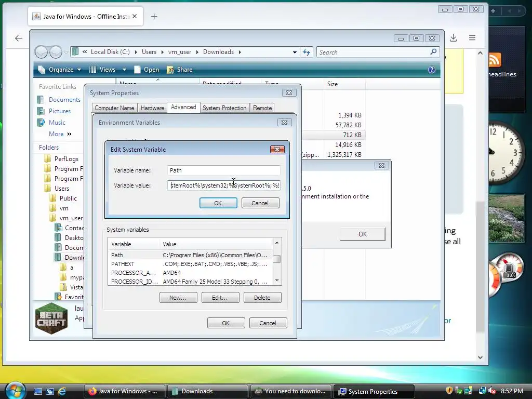Cancel the Edit System Variable dialog
Image resolution: width=532 pixels, height=399 pixels.
[x=260, y=203]
